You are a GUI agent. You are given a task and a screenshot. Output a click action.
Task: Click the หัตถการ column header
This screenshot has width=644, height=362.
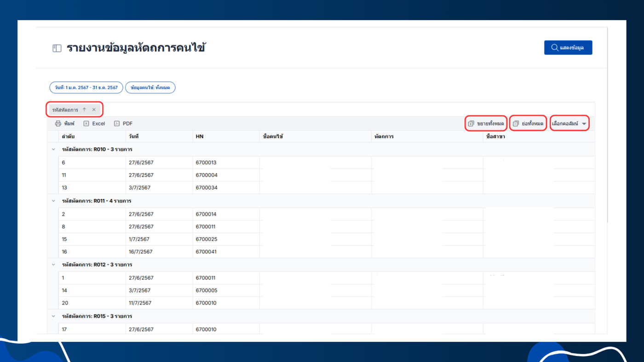click(x=427, y=137)
